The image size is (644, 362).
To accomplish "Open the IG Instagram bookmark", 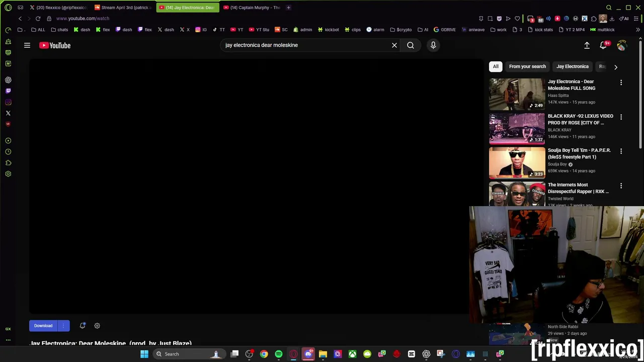I will (x=201, y=30).
